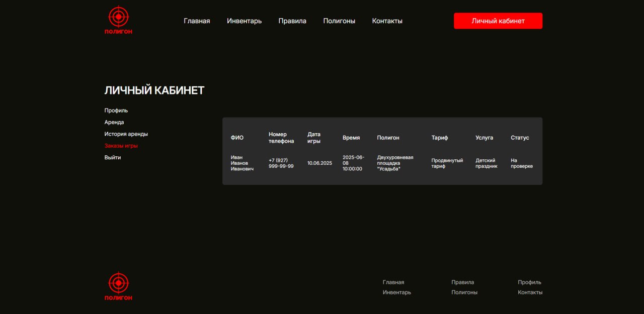Open Контакты link in the footer

pyautogui.click(x=530, y=292)
